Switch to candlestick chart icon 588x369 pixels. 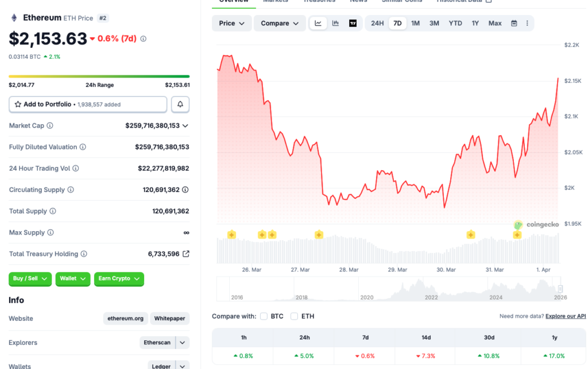click(335, 23)
